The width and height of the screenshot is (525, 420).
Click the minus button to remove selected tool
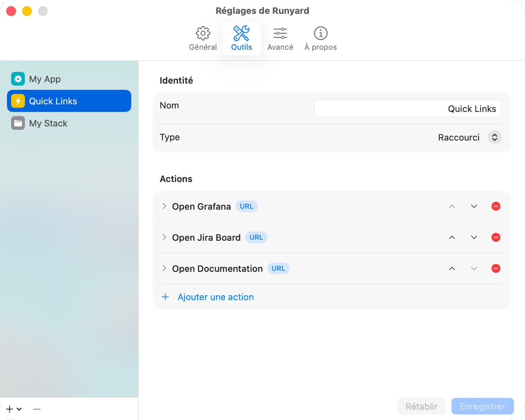point(37,409)
